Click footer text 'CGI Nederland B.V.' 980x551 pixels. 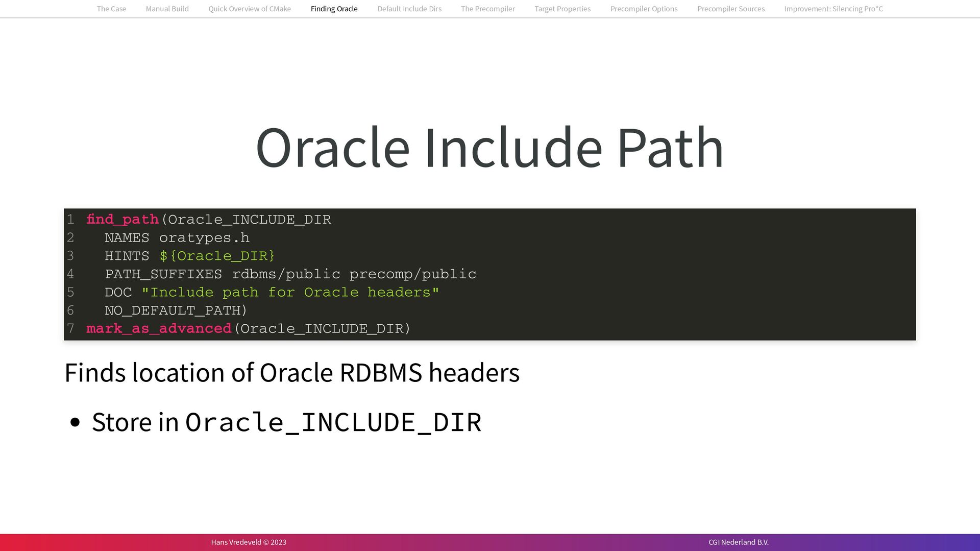(x=739, y=542)
